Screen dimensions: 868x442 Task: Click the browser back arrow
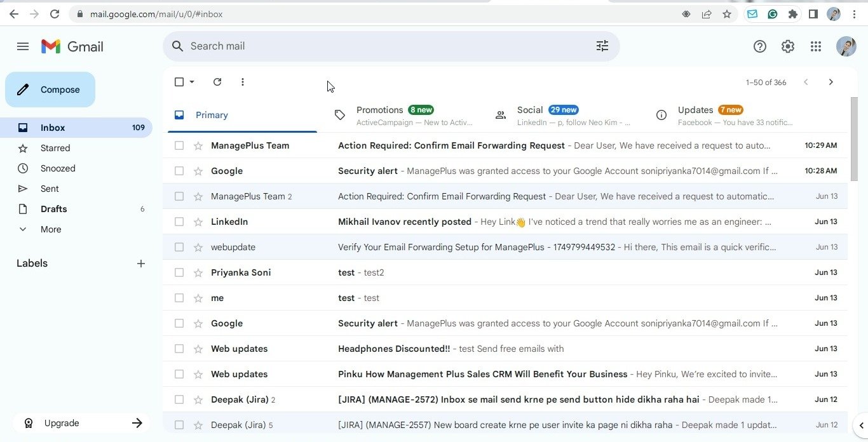coord(14,14)
